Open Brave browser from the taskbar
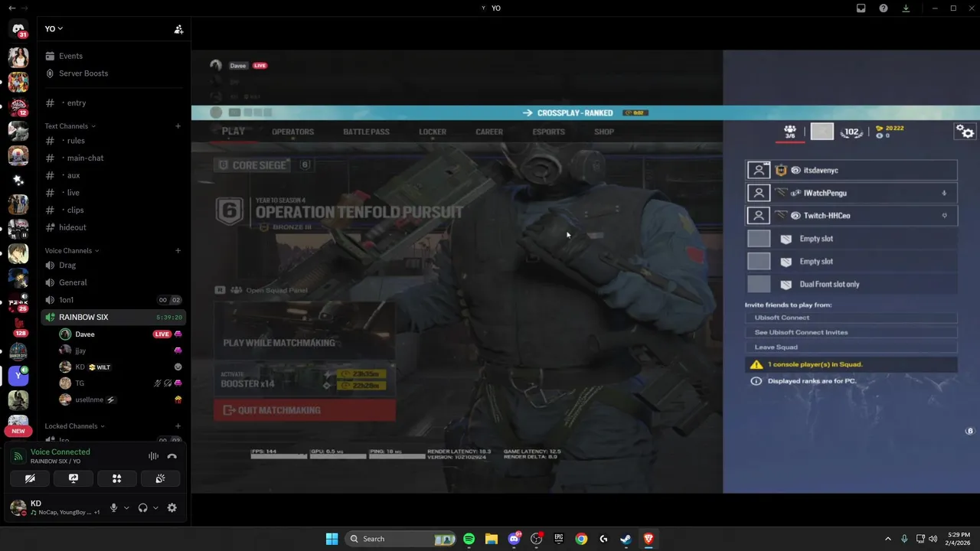The width and height of the screenshot is (980, 551). coord(648,539)
